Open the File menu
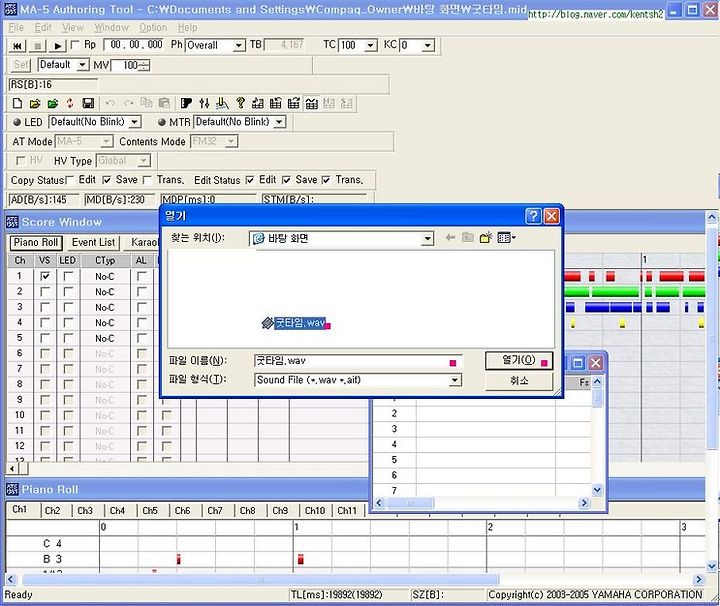Viewport: 720px width, 606px height. pyautogui.click(x=16, y=28)
